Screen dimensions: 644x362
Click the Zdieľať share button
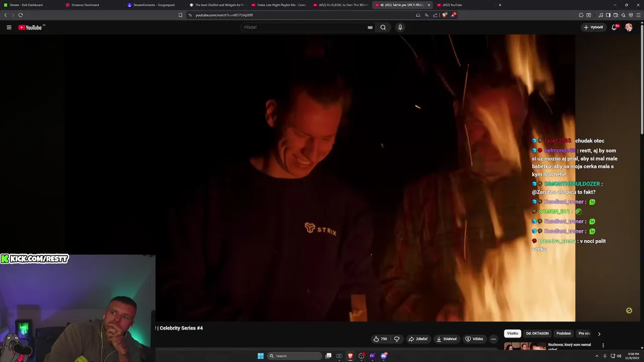click(x=418, y=339)
